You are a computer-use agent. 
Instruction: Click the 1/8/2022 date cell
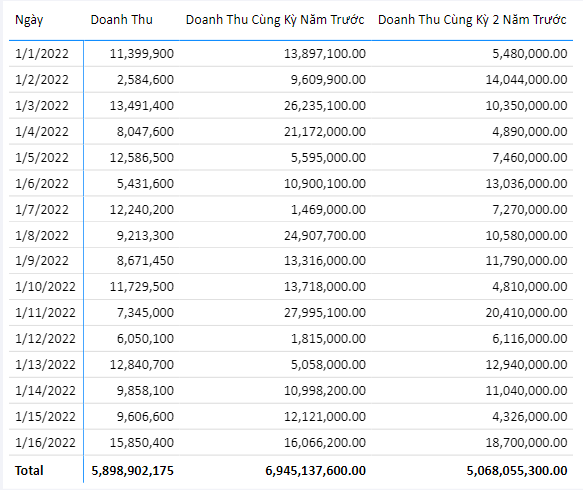coord(42,236)
